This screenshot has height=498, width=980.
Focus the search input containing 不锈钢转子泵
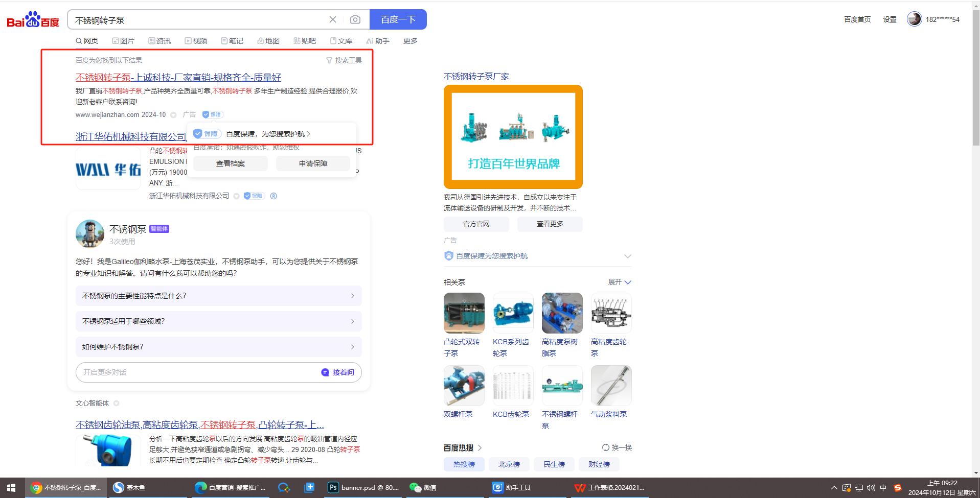click(x=199, y=20)
